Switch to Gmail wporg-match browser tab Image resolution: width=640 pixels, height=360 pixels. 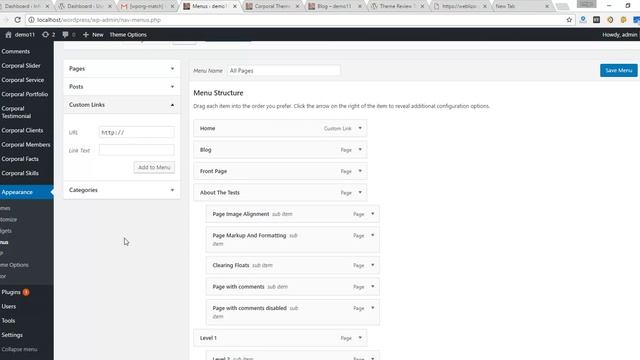point(147,6)
